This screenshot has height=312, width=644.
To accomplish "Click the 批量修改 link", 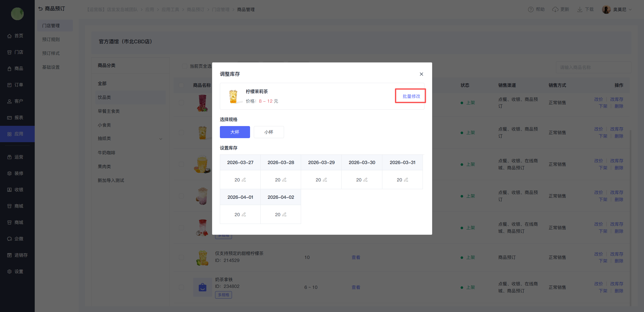I will coord(411,96).
